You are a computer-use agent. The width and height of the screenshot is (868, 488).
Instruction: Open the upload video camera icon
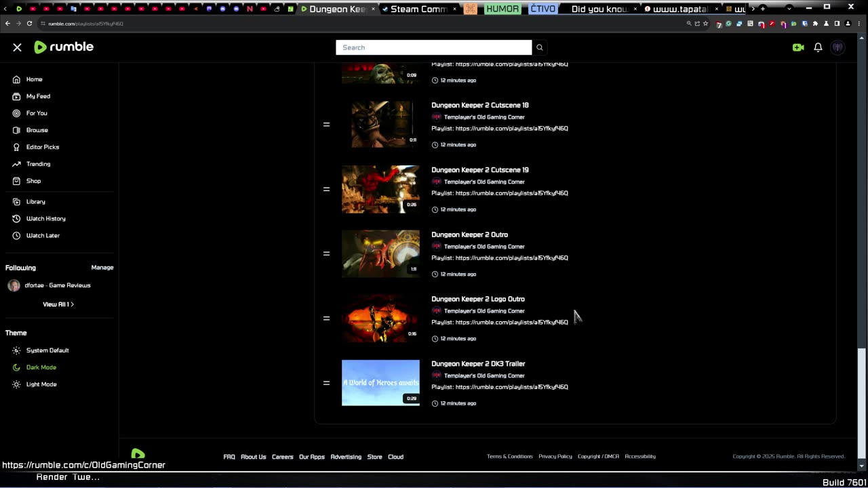click(798, 47)
